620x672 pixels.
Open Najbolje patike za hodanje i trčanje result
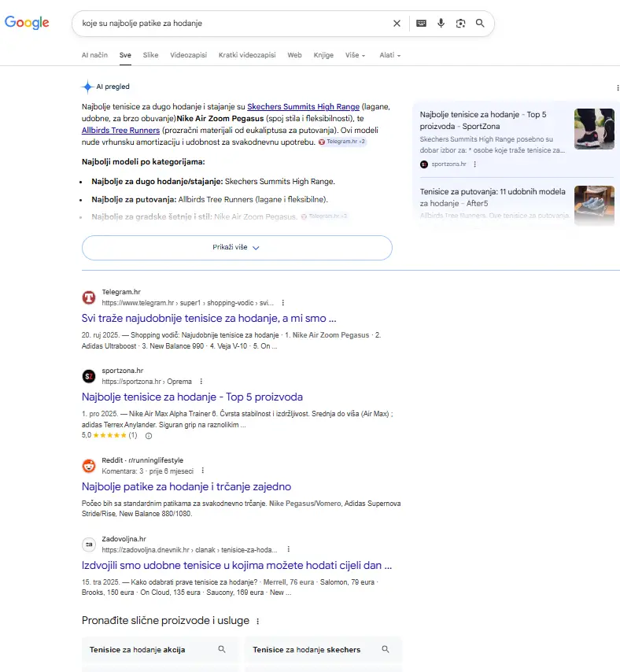186,487
